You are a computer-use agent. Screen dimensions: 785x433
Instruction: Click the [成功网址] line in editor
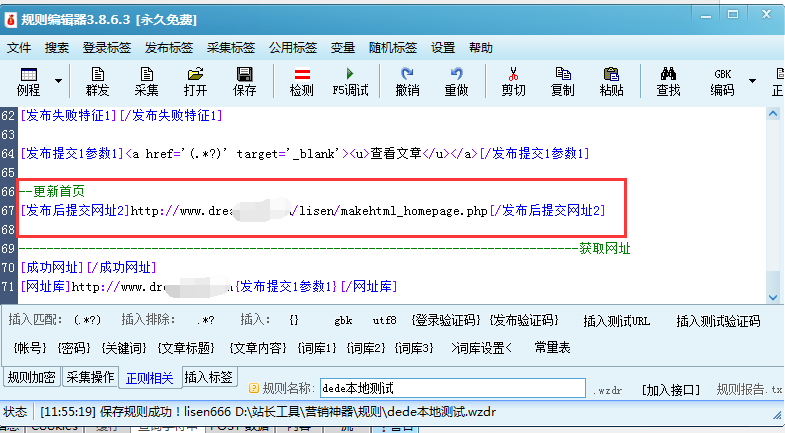coord(88,267)
